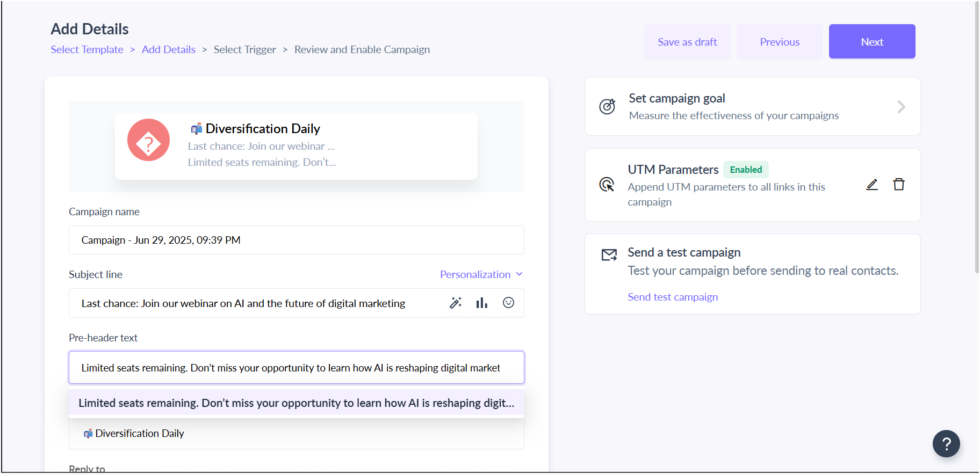Focus the Subject line input field

(297, 303)
